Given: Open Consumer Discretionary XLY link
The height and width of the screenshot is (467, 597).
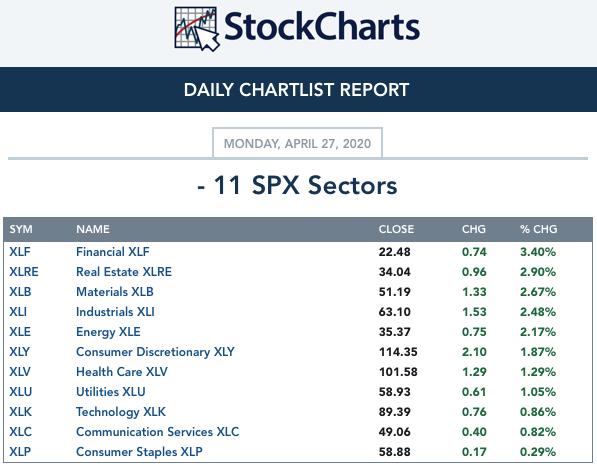Looking at the screenshot, I should [x=155, y=352].
